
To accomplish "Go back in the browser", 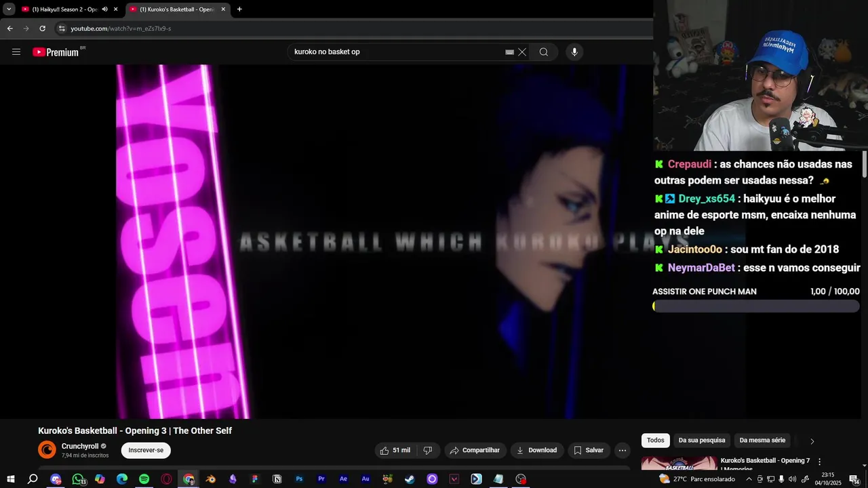I will point(10,28).
